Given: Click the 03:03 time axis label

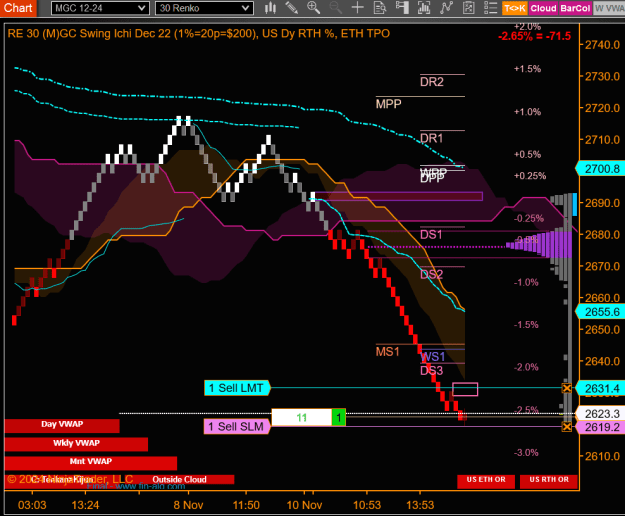Looking at the screenshot, I should click(x=32, y=505).
